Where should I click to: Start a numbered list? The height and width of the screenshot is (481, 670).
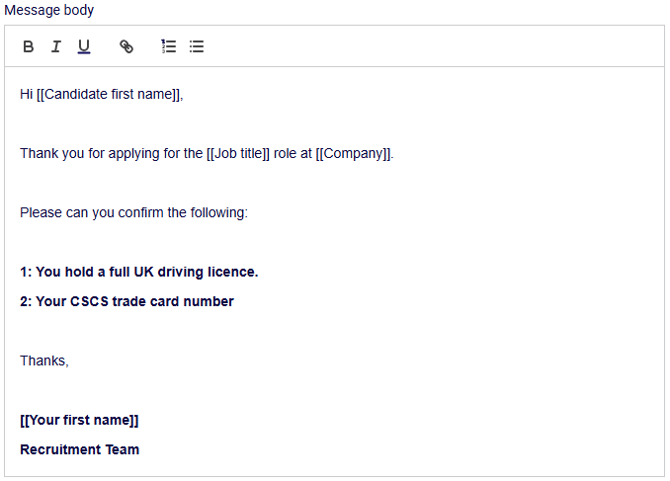169,47
